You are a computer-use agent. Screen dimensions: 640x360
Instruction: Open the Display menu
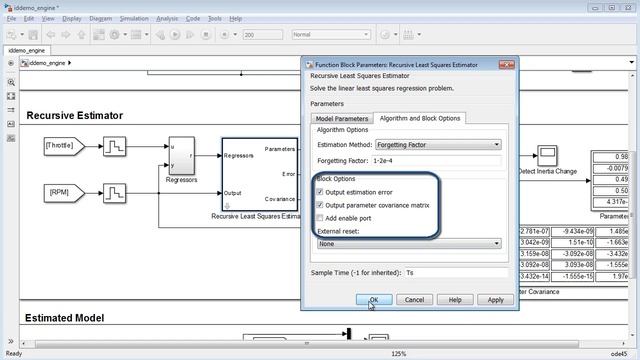click(x=71, y=19)
